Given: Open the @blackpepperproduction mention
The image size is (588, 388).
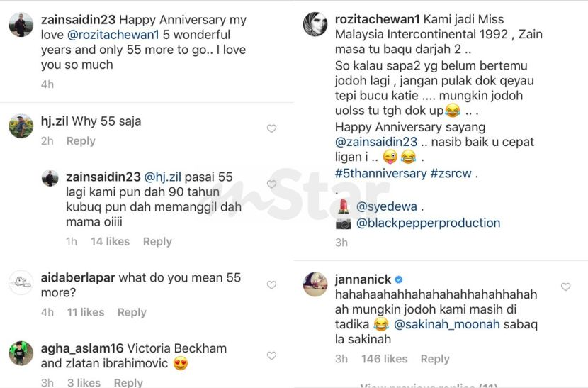Looking at the screenshot, I should click(428, 223).
